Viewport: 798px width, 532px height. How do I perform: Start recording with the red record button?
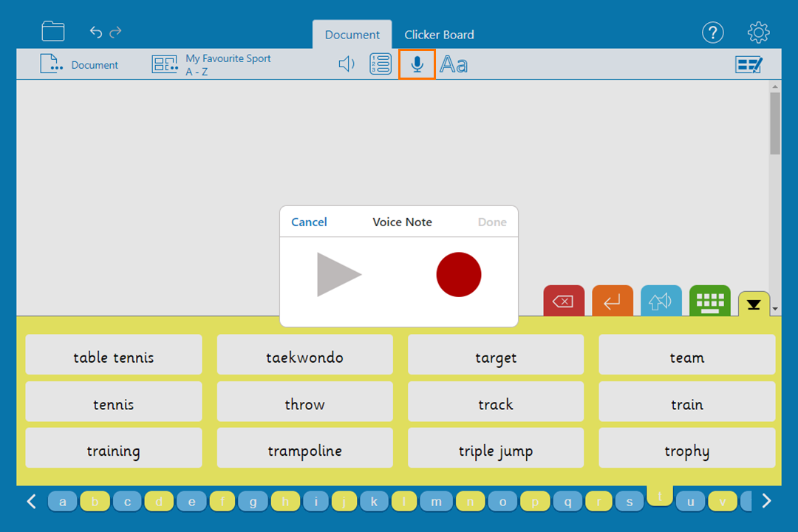458,274
